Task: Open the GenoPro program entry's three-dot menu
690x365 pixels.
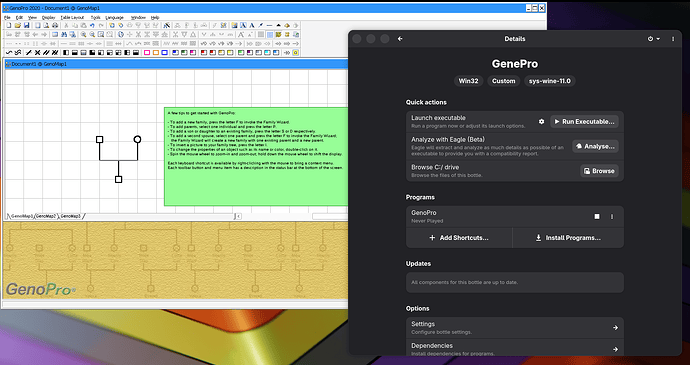Action: coord(612,217)
